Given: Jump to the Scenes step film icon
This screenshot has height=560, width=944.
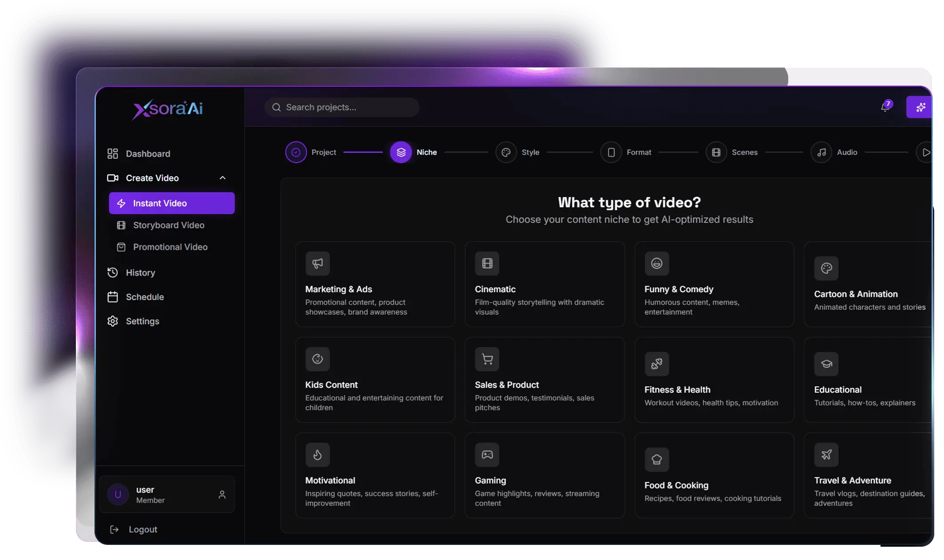Looking at the screenshot, I should click(x=716, y=152).
